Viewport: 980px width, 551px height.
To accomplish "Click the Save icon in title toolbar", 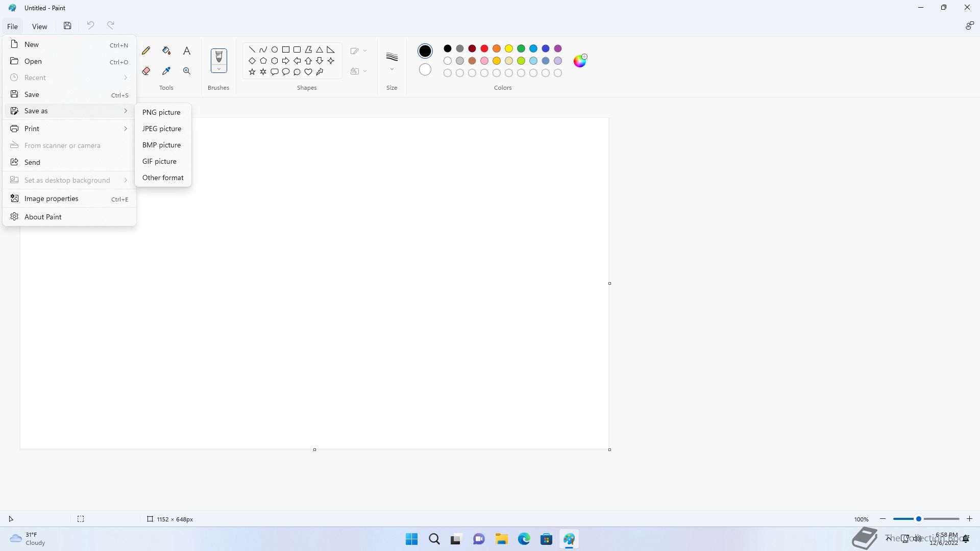I will tap(67, 26).
